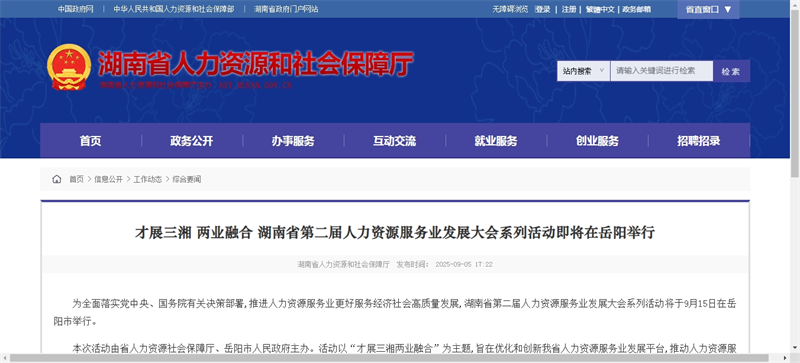
Task: Go to the 互动交流 section
Action: [x=394, y=141]
